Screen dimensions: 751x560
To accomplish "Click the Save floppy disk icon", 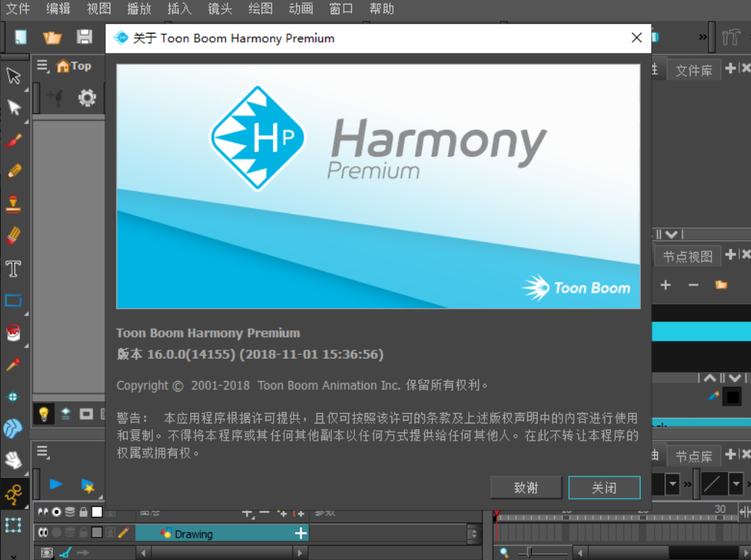I will [84, 37].
